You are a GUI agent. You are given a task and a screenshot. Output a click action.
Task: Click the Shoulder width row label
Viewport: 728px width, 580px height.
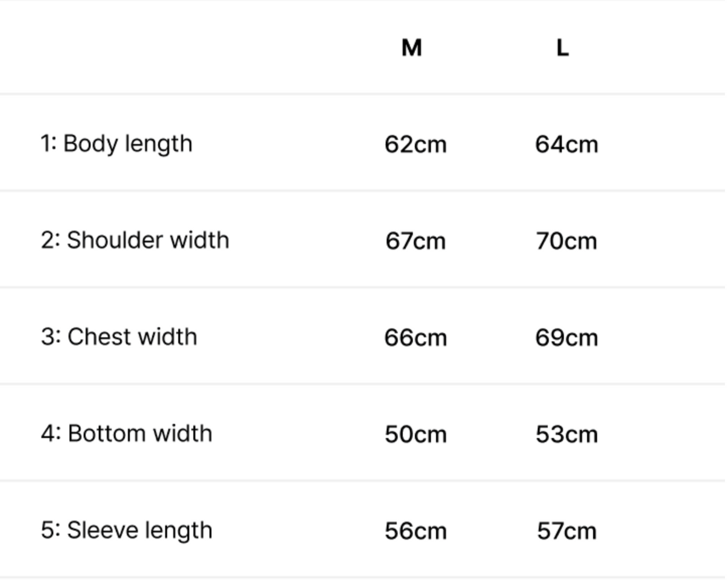pos(135,240)
